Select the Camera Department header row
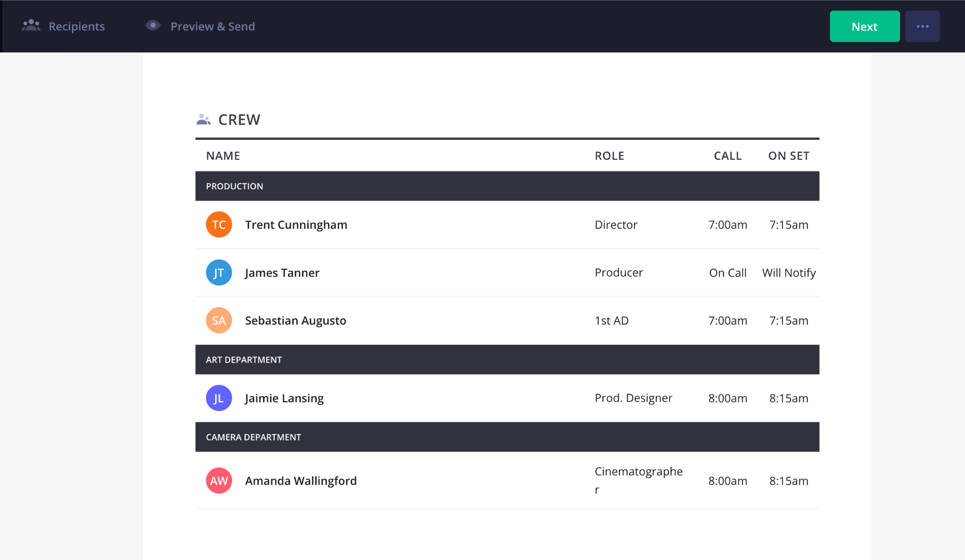The image size is (965, 560). tap(507, 437)
